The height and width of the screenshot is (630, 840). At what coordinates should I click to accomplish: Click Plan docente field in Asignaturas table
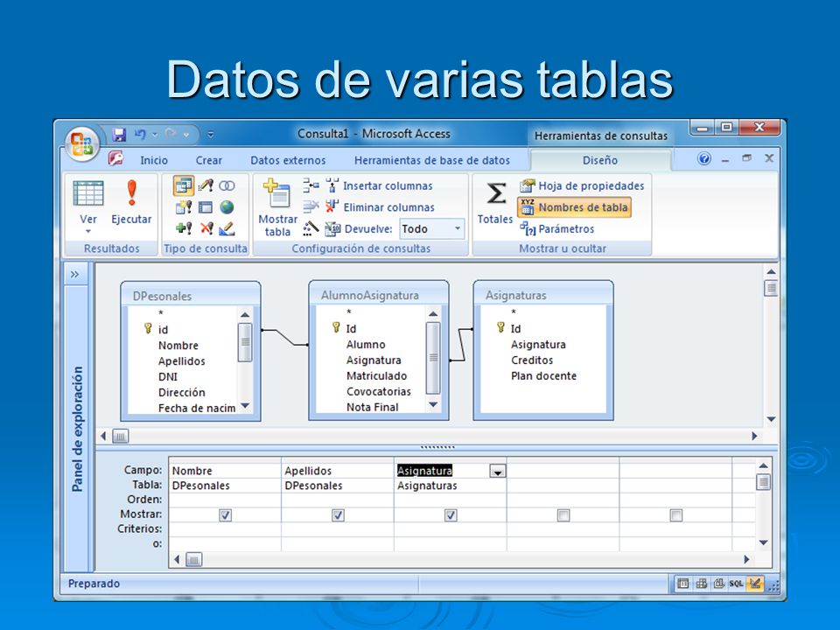click(543, 376)
